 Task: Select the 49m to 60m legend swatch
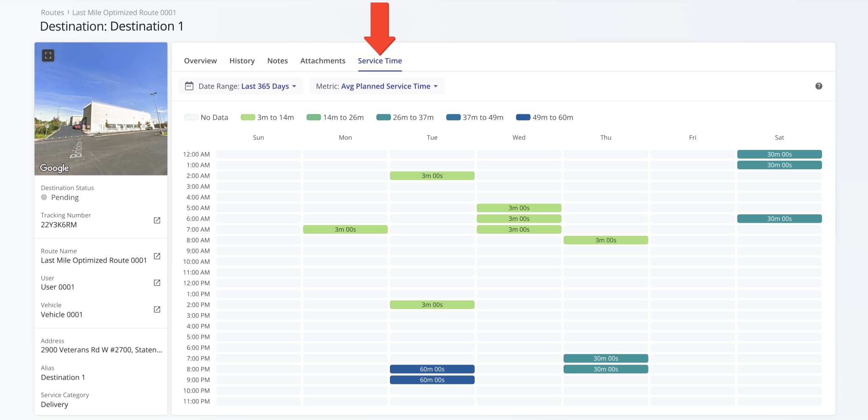tap(523, 117)
